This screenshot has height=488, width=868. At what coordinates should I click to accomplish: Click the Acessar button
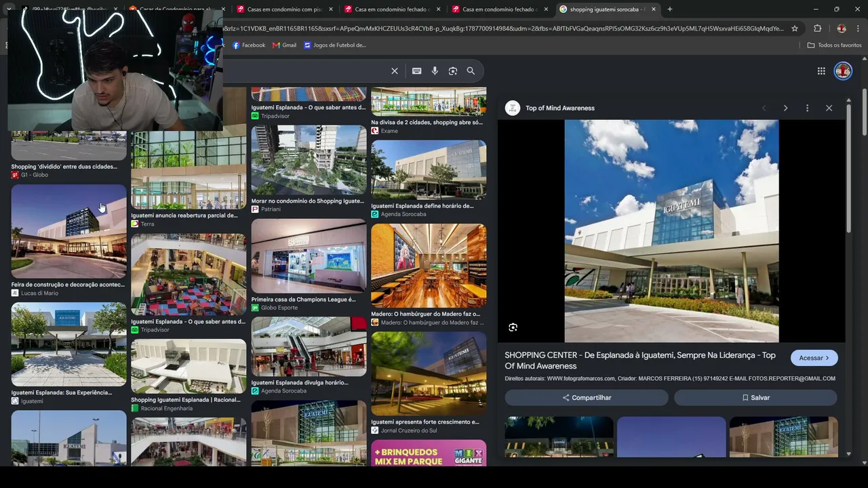pyautogui.click(x=814, y=358)
